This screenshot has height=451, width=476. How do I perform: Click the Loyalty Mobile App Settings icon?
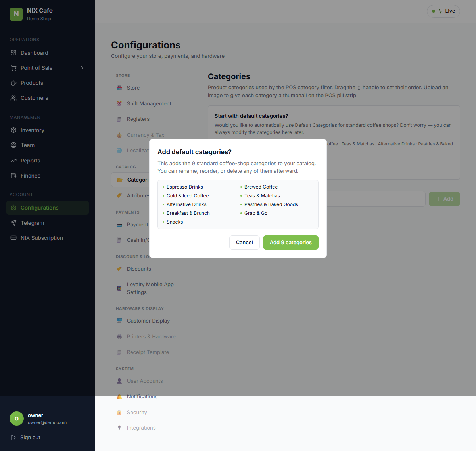pos(119,288)
